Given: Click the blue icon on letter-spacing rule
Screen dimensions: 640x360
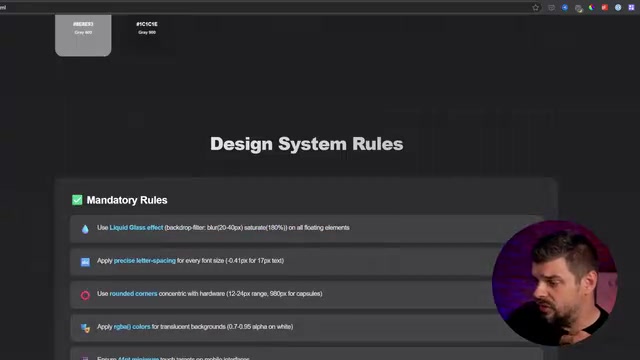Looking at the screenshot, I should [85, 262].
